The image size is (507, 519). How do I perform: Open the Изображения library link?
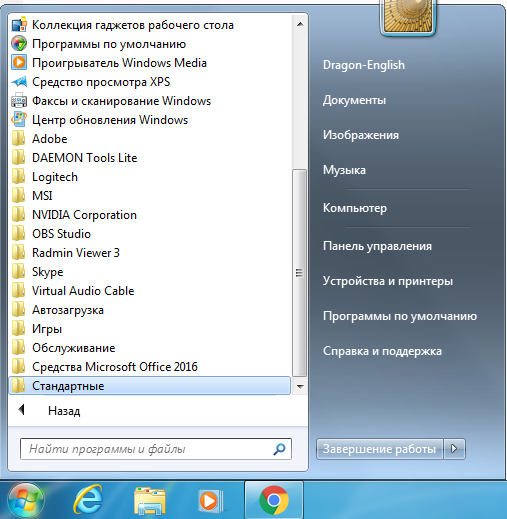pyautogui.click(x=361, y=135)
